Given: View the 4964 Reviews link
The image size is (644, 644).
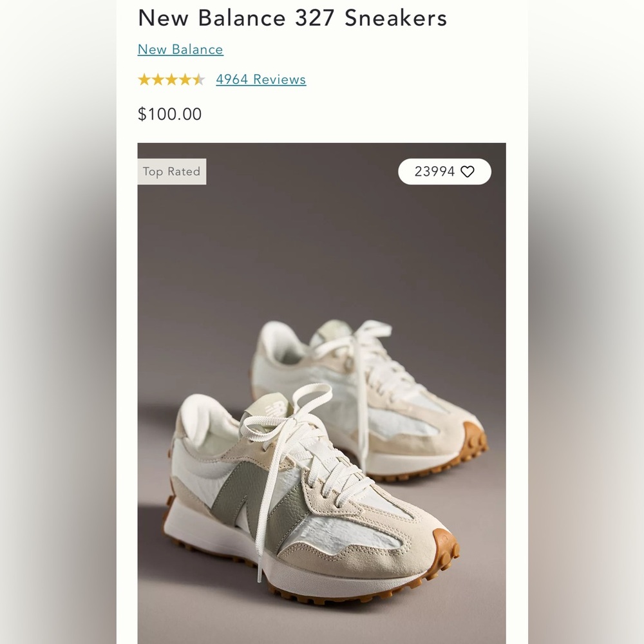Looking at the screenshot, I should pos(261,79).
